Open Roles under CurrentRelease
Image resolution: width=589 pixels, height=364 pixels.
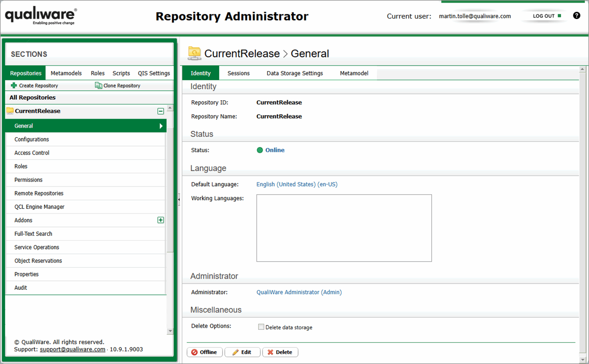coord(86,166)
